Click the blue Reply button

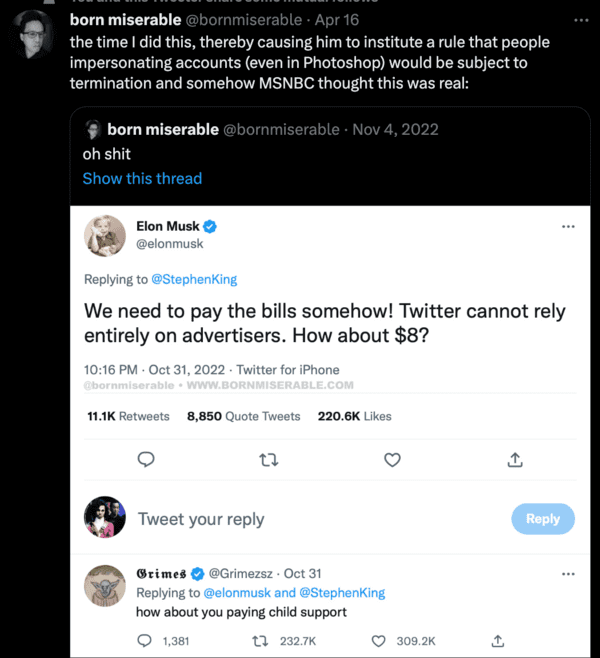[x=543, y=519]
